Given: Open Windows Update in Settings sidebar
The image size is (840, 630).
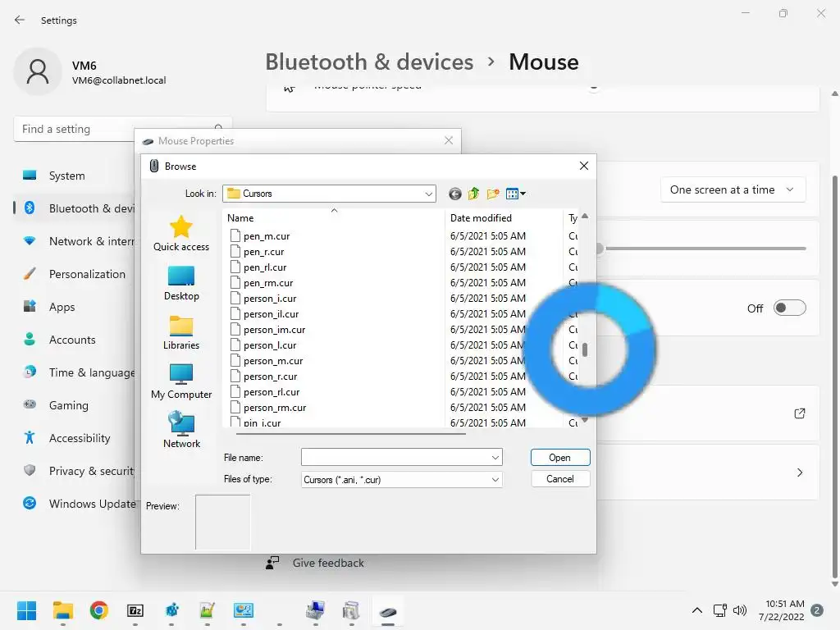Looking at the screenshot, I should coord(79,504).
